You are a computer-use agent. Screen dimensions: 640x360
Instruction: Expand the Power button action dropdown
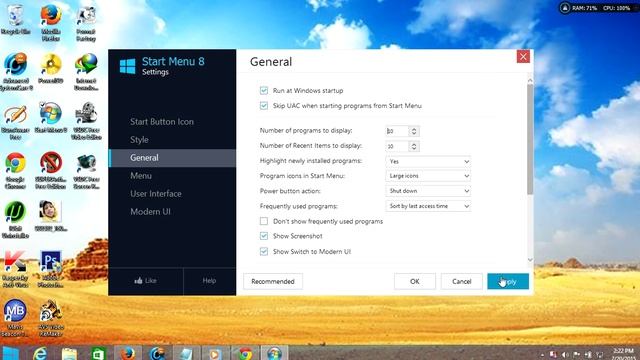[x=428, y=191]
